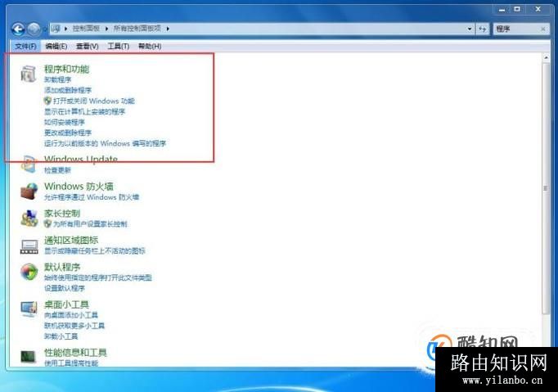The image size is (558, 392).
Task: Click the 通知区域图标 icon
Action: [29, 246]
